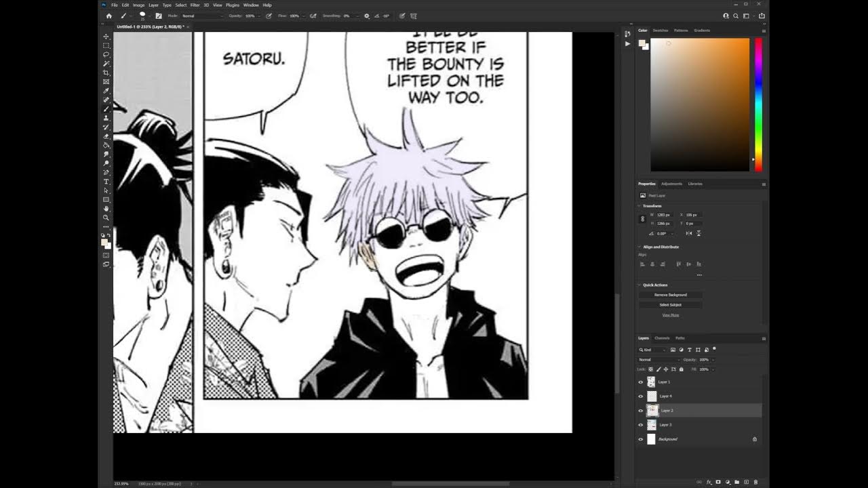Select the Eyedropper tool

[106, 91]
